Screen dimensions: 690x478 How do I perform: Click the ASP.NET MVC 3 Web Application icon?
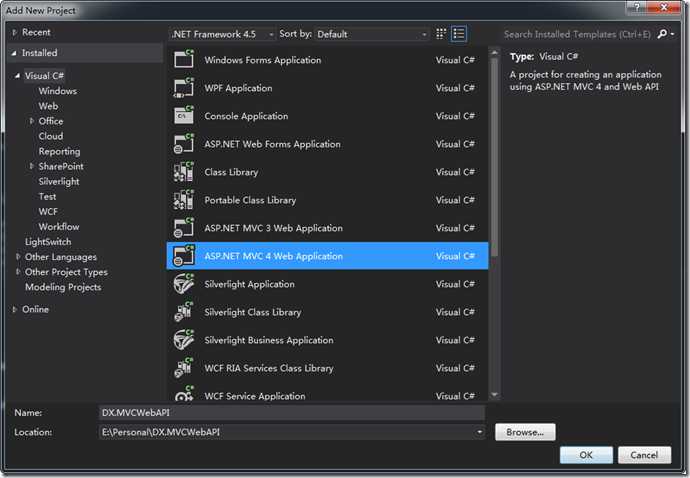[184, 228]
